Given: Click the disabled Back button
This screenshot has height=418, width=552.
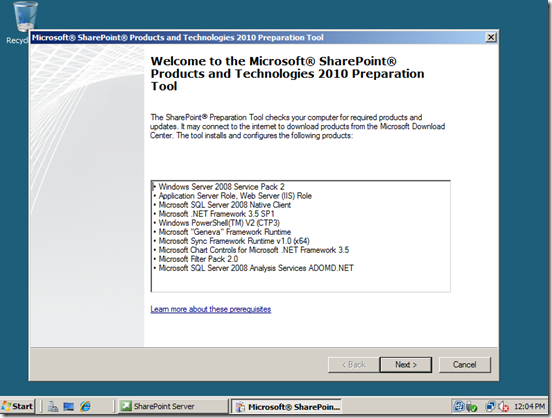Looking at the screenshot, I should click(x=354, y=365).
